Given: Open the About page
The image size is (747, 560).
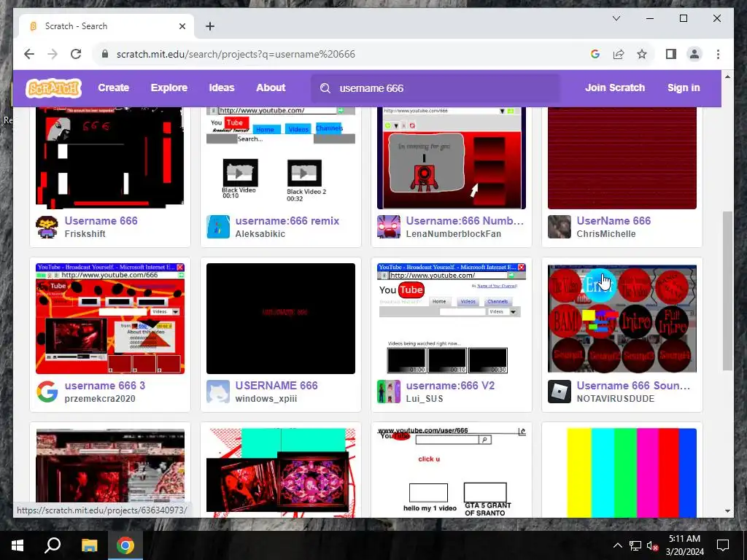Looking at the screenshot, I should click(x=271, y=87).
